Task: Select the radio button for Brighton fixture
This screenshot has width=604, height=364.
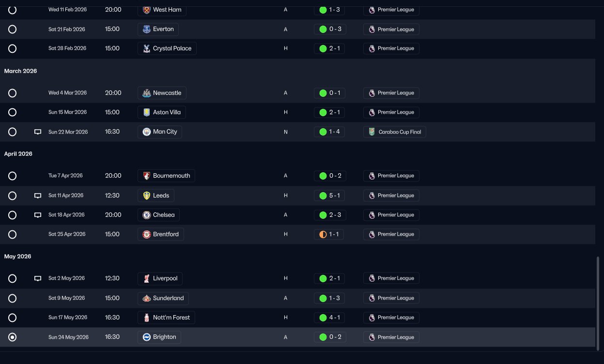Action: point(13,337)
